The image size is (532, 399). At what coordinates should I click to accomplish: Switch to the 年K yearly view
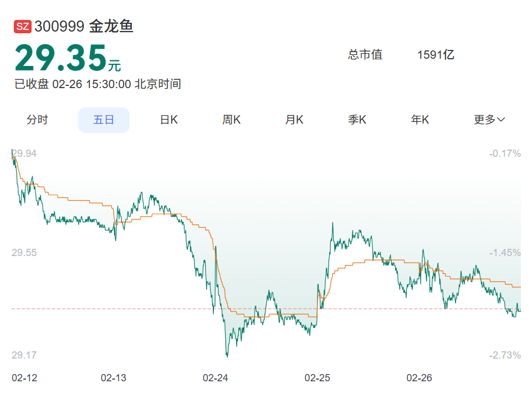(x=420, y=120)
